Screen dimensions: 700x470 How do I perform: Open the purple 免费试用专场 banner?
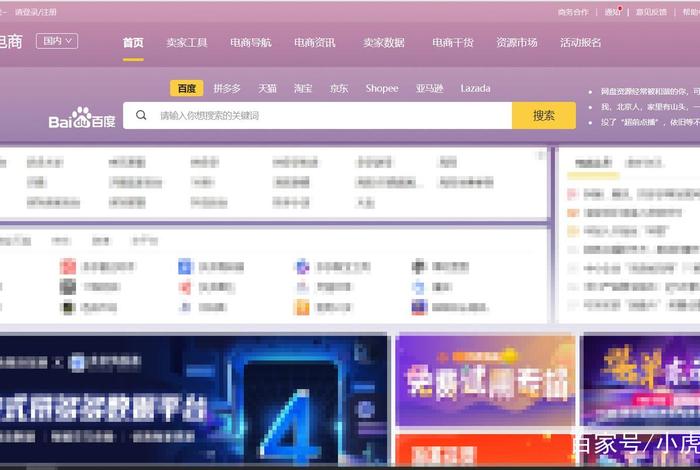(486, 382)
